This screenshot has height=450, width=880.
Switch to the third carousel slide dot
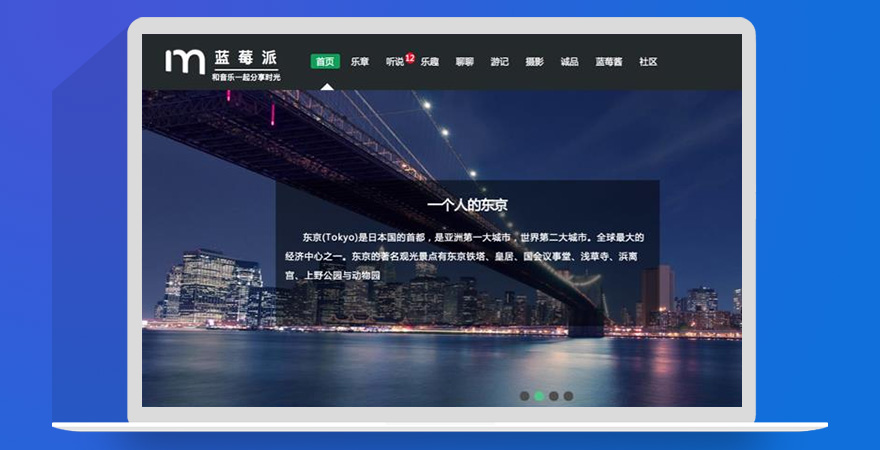tap(554, 396)
